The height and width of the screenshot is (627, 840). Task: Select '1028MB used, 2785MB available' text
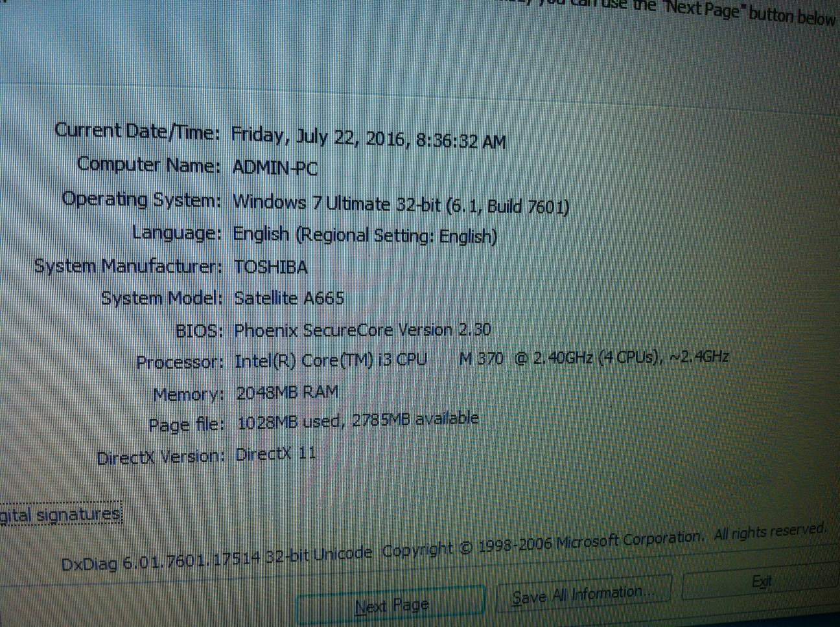358,421
